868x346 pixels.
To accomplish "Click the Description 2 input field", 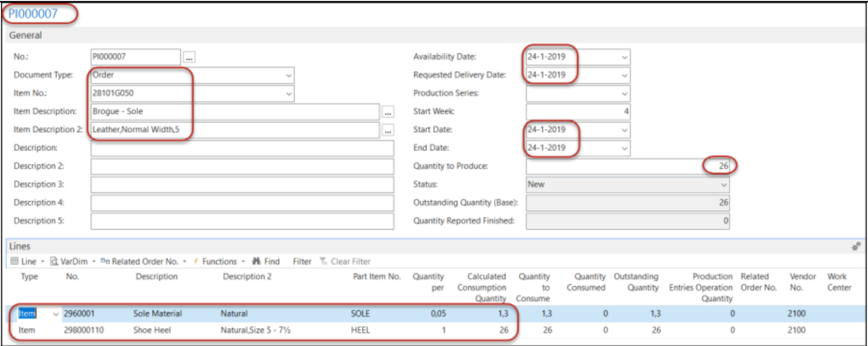I will 242,166.
